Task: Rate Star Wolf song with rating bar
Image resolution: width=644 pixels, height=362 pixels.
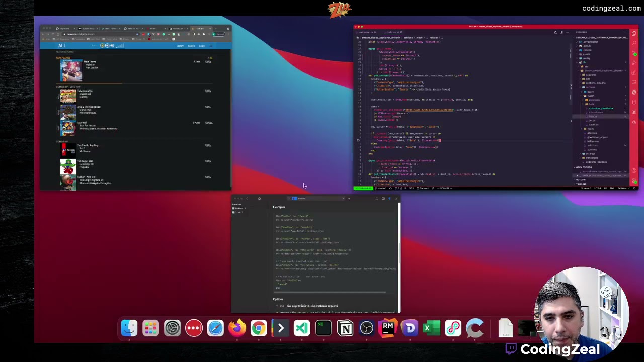Action: point(208,123)
